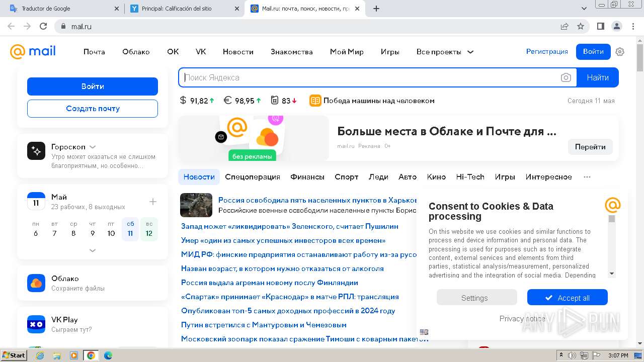
Task: Select the Финансы news tab
Action: pyautogui.click(x=307, y=177)
